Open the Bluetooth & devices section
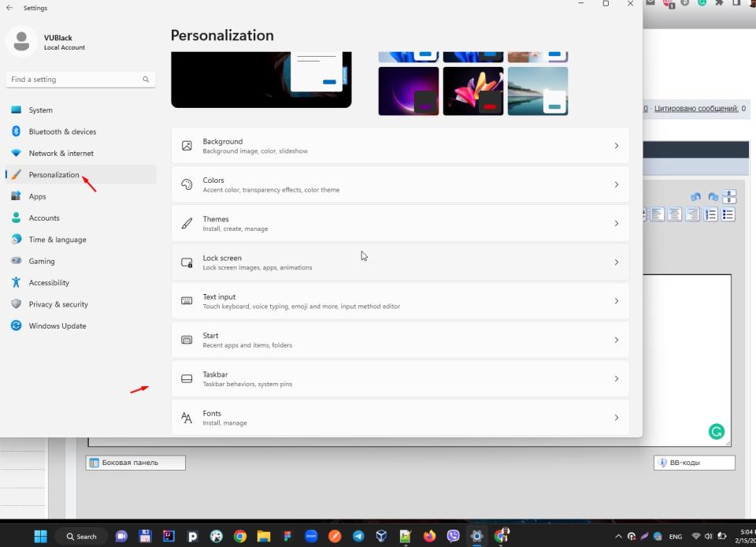The width and height of the screenshot is (756, 547). pyautogui.click(x=62, y=132)
